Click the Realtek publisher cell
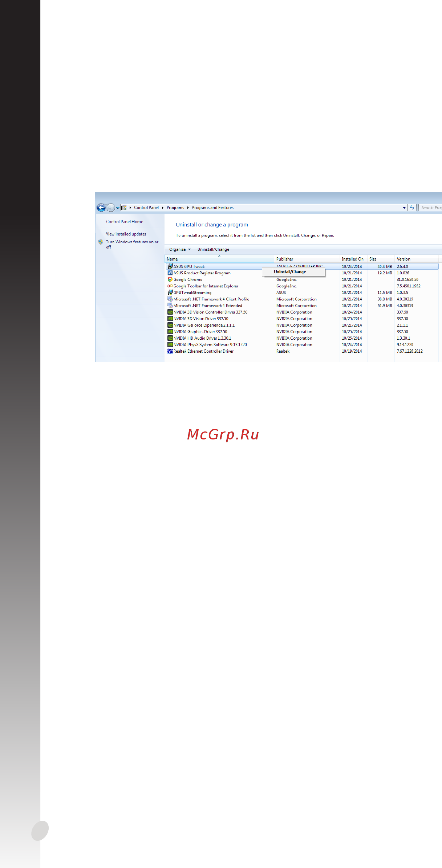 coord(283,351)
